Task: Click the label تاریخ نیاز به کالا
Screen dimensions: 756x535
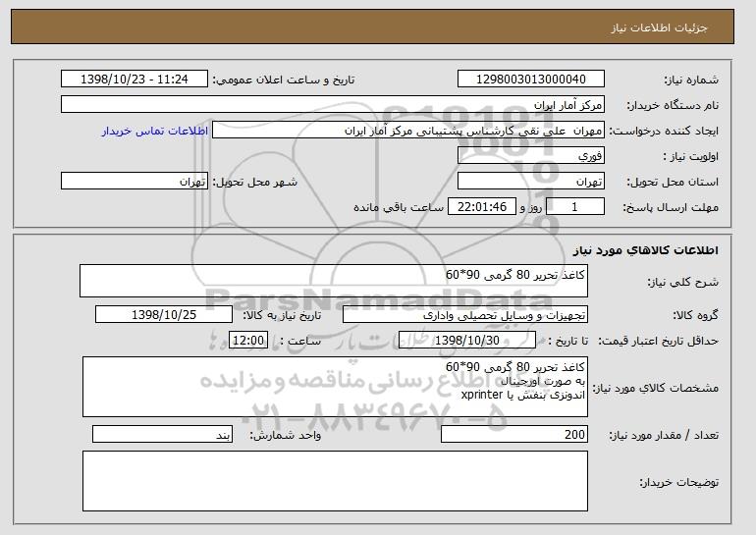Action: point(282,316)
